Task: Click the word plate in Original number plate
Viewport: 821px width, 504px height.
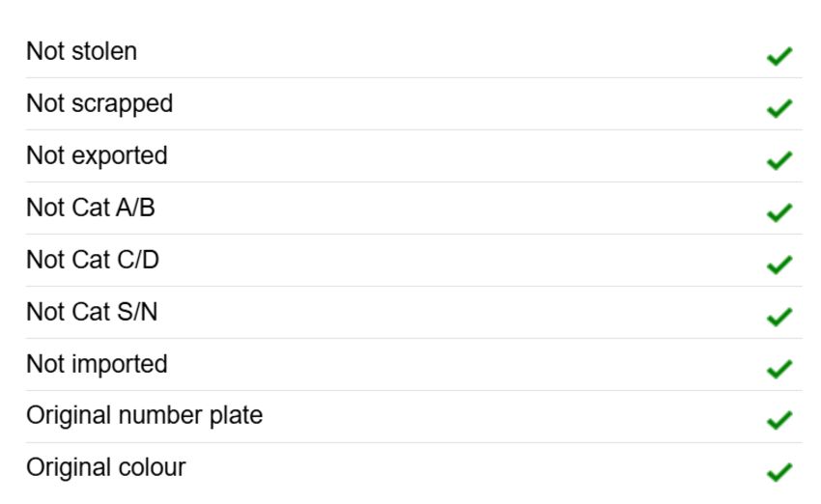Action: point(236,416)
